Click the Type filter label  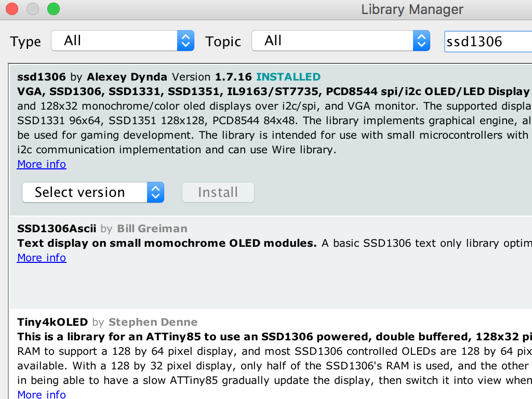25,42
